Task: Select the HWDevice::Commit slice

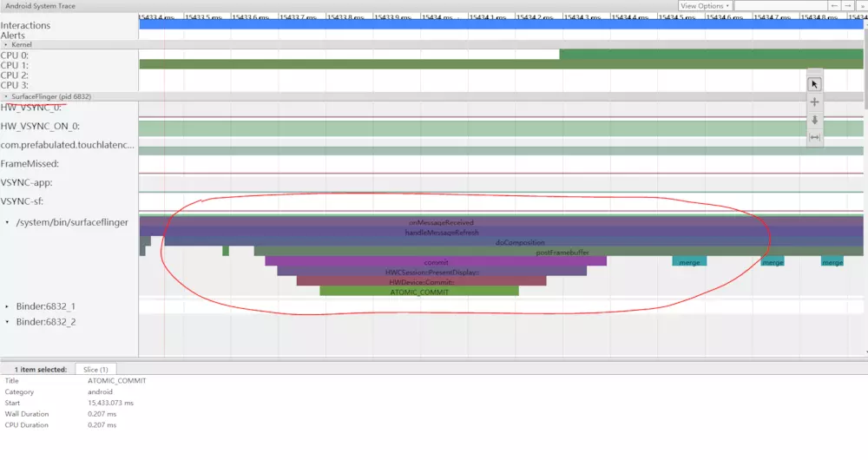Action: coord(421,282)
